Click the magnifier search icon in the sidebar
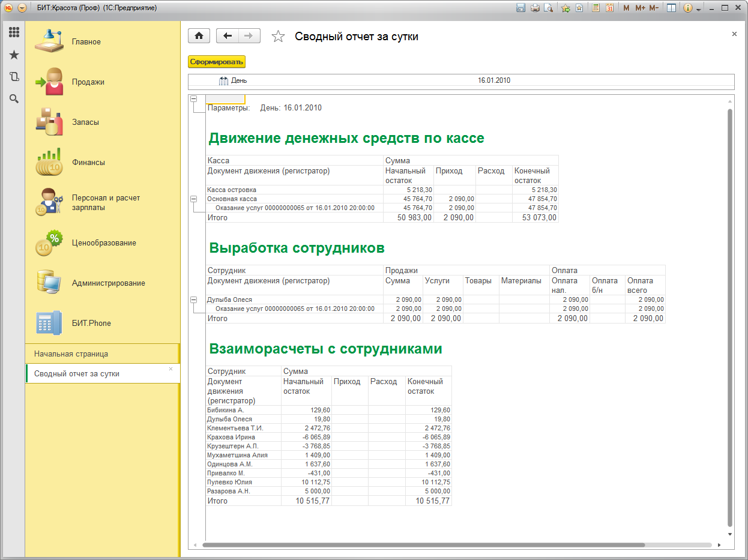This screenshot has height=560, width=748. point(14,99)
